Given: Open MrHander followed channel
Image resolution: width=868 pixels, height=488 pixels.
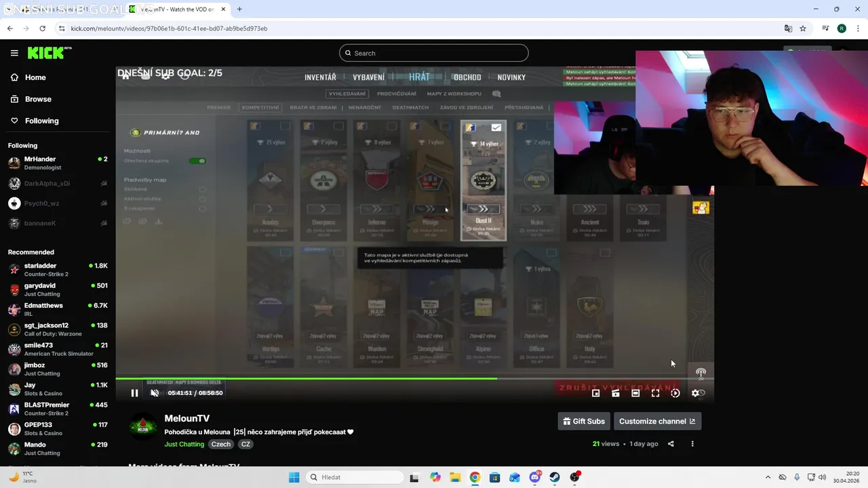Looking at the screenshot, I should [x=58, y=163].
